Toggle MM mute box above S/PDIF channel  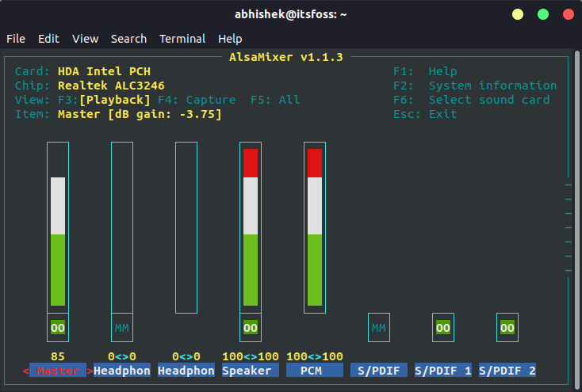click(x=379, y=328)
